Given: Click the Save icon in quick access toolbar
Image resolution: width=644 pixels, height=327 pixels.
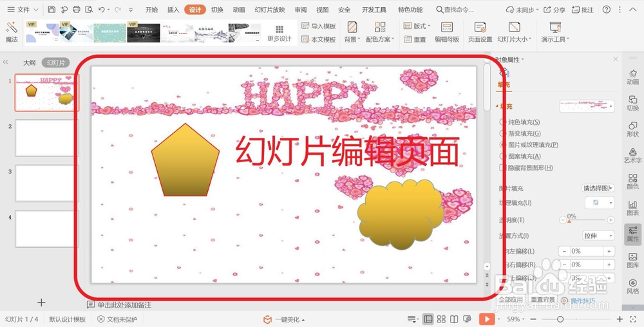Looking at the screenshot, I should click(52, 10).
